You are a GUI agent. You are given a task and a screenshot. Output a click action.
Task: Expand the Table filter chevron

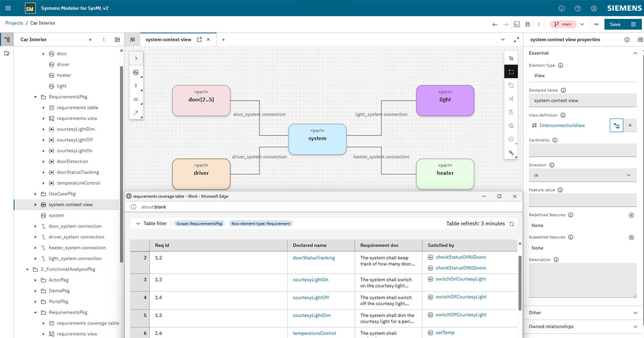[x=138, y=224]
